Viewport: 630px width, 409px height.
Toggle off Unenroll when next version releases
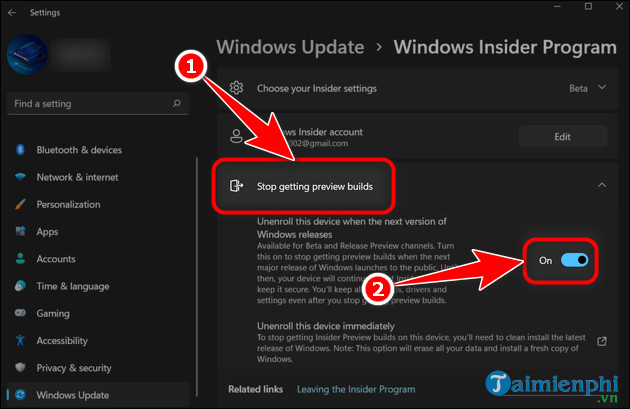point(575,260)
